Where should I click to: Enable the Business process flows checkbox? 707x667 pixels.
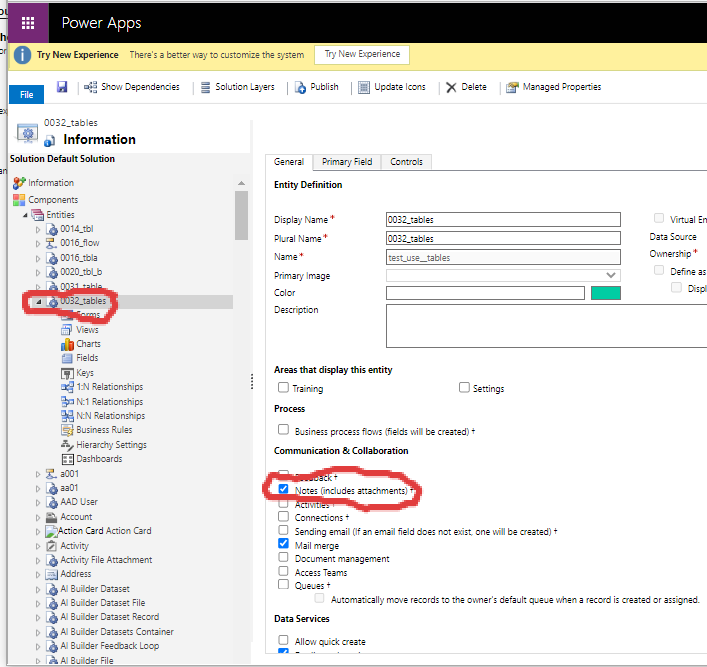coord(284,431)
